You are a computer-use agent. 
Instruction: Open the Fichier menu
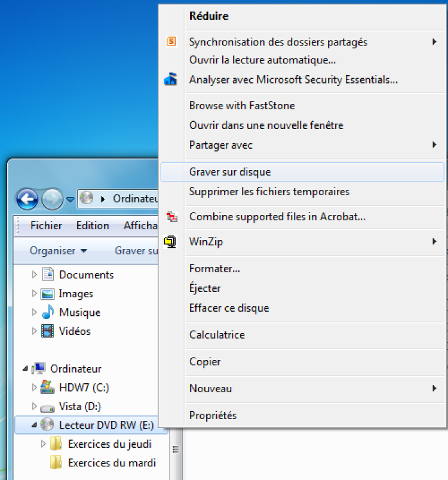[46, 226]
